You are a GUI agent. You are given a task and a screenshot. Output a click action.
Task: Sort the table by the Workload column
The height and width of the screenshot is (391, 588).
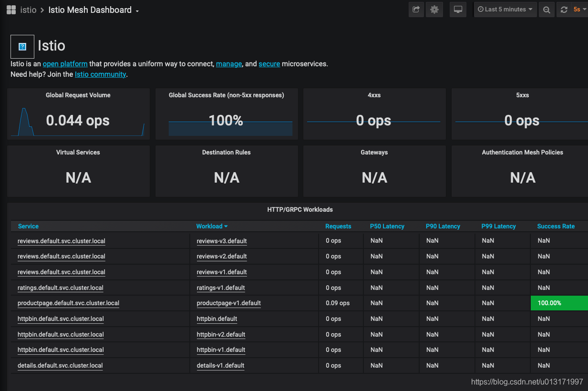(x=212, y=226)
